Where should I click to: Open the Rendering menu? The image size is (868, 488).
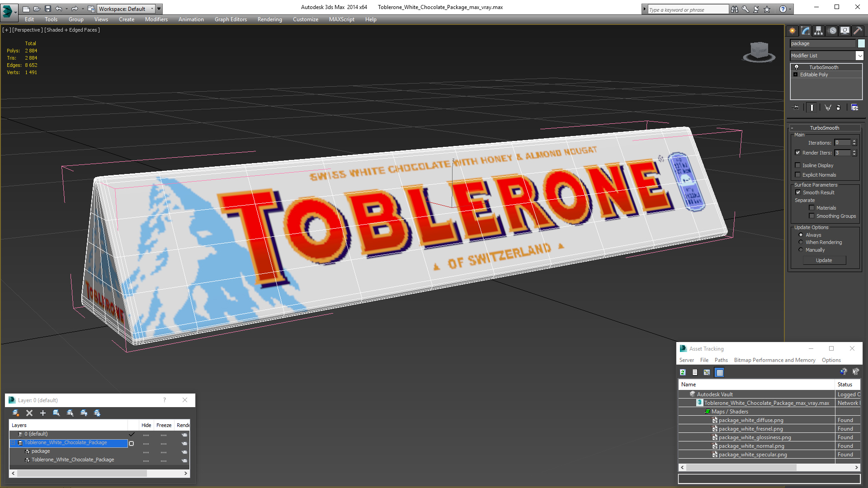[270, 19]
